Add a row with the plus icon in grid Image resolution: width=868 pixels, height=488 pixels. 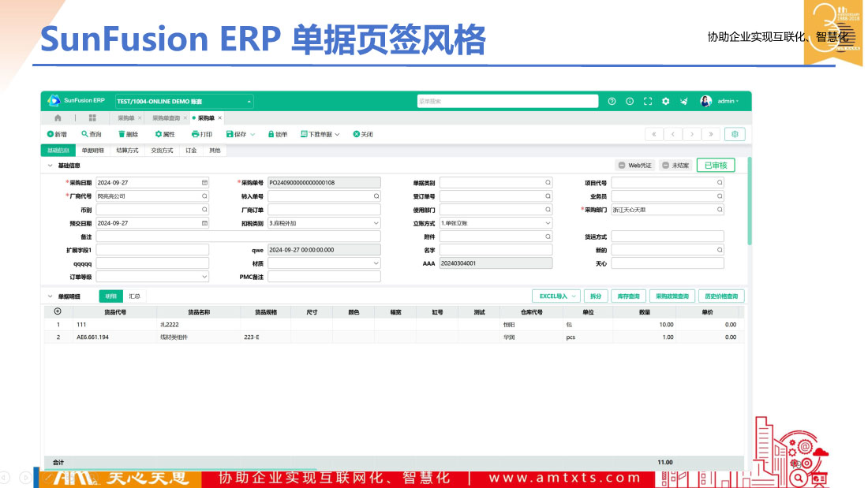(x=58, y=312)
